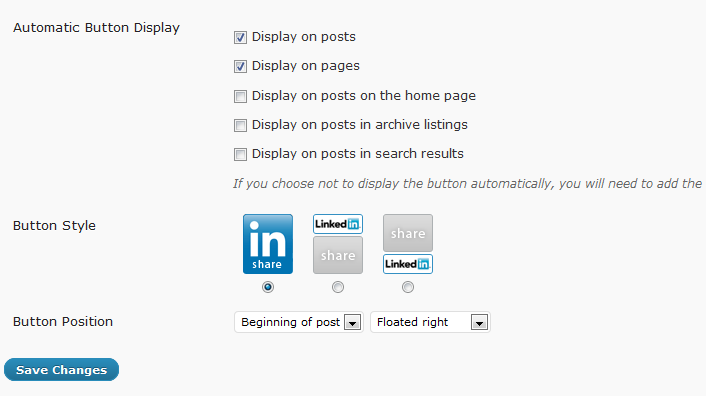Image resolution: width=706 pixels, height=396 pixels.
Task: Click the Button Style heading
Action: 54,225
